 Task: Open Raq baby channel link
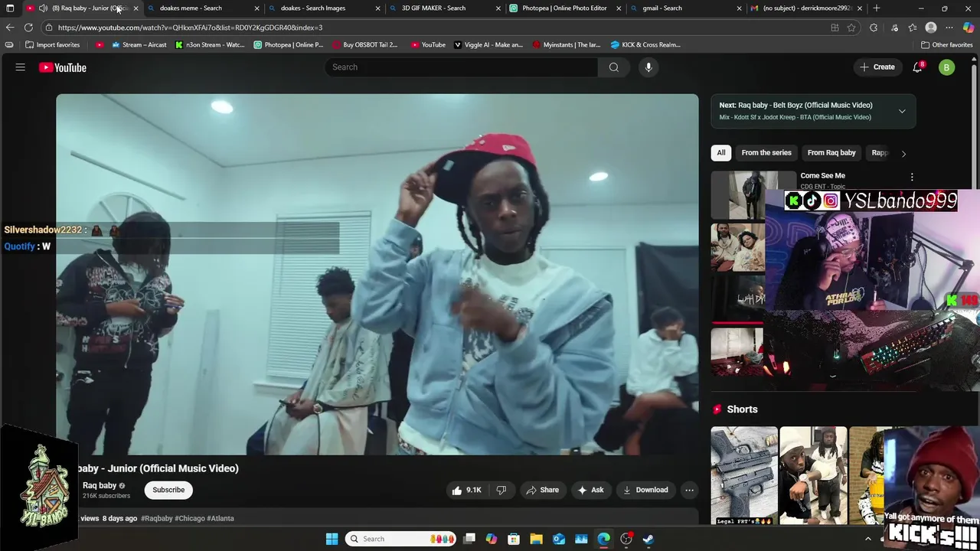click(x=100, y=485)
